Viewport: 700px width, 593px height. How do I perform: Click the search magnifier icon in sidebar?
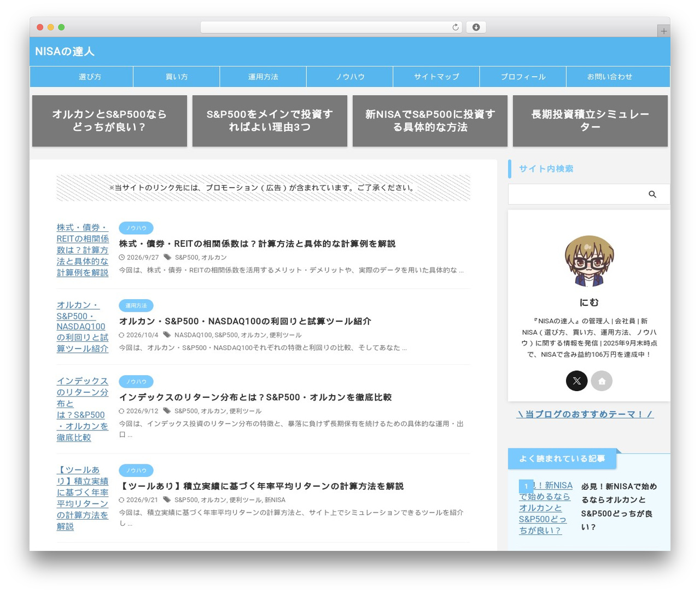652,194
